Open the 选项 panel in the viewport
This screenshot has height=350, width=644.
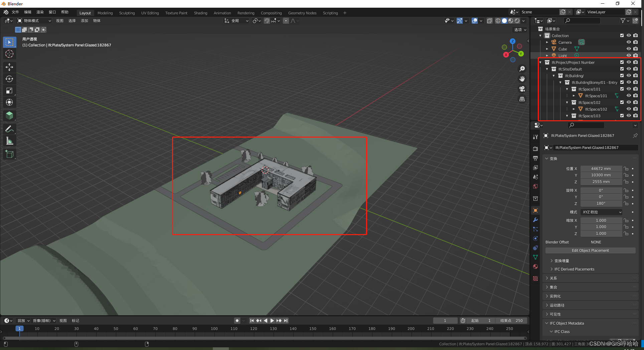pos(520,30)
